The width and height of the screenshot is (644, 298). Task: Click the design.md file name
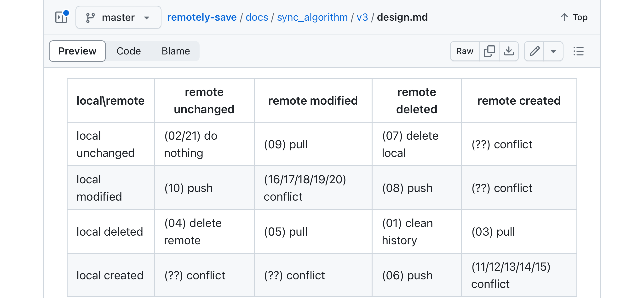click(x=402, y=17)
